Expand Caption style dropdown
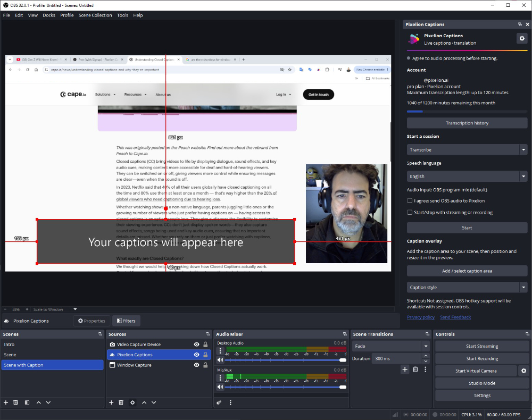532x420 pixels. [467, 287]
